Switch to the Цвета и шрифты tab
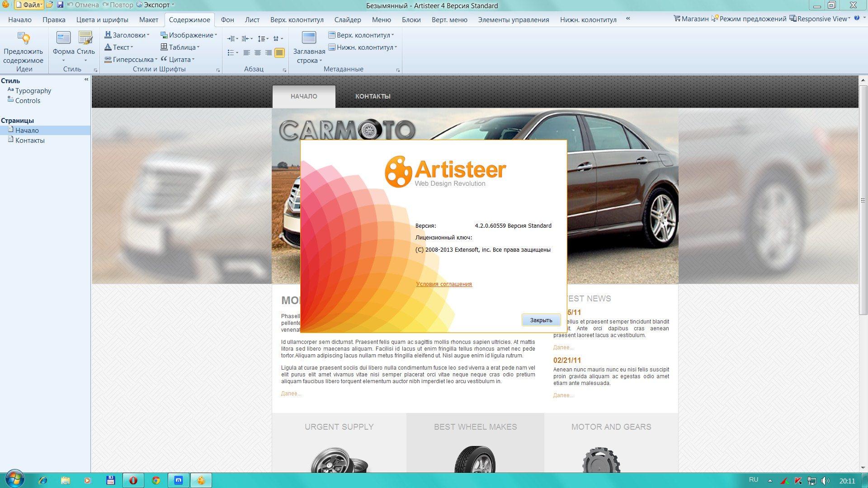Viewport: 868px width, 488px height. click(102, 19)
